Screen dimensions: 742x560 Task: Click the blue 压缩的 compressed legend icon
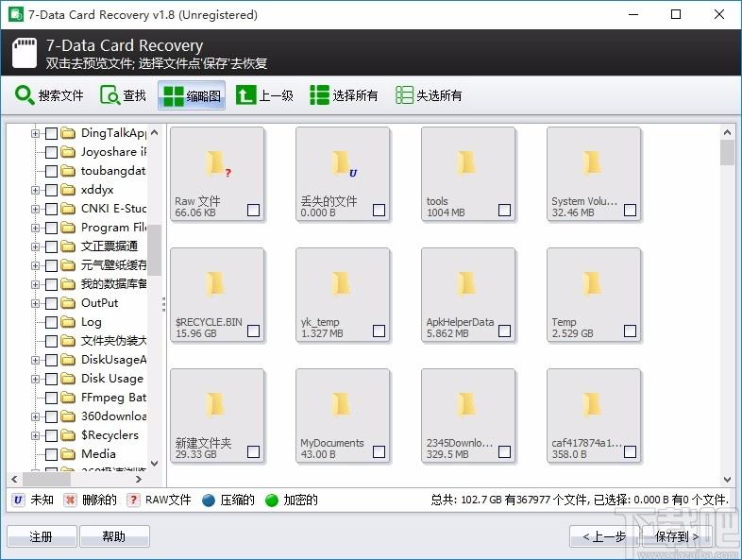click(x=209, y=501)
